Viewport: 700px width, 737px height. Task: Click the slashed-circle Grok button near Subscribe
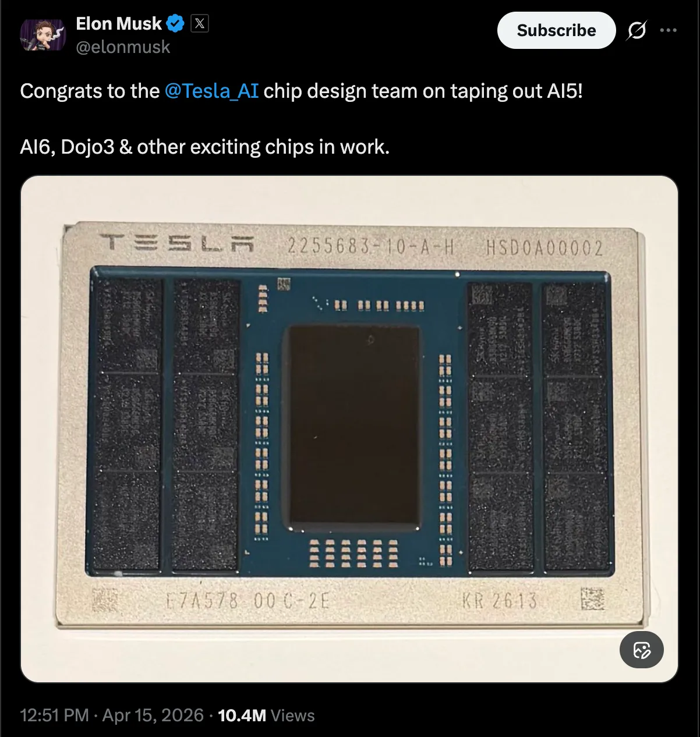tap(636, 31)
